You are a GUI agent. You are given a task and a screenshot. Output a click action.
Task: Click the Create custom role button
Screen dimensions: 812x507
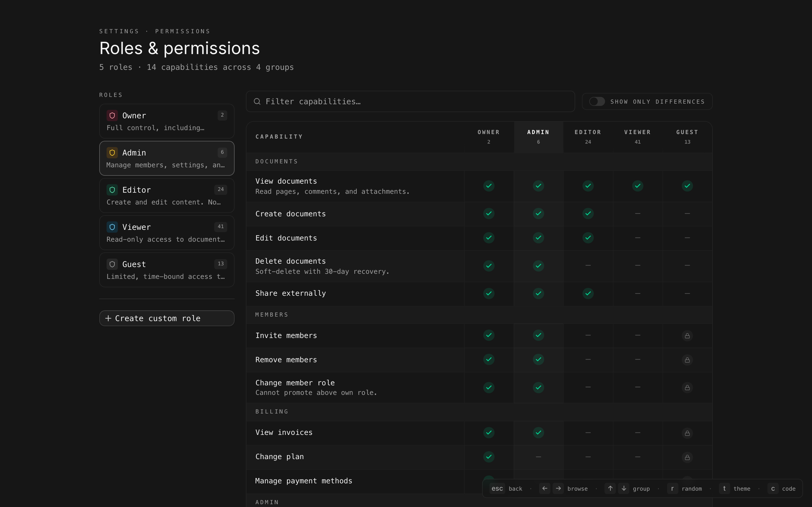[167, 318]
